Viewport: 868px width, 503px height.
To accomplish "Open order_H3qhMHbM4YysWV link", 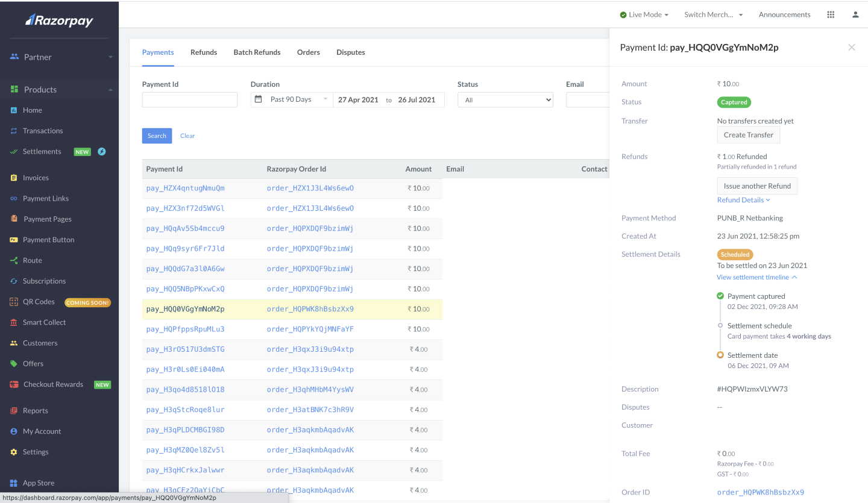I will [310, 390].
